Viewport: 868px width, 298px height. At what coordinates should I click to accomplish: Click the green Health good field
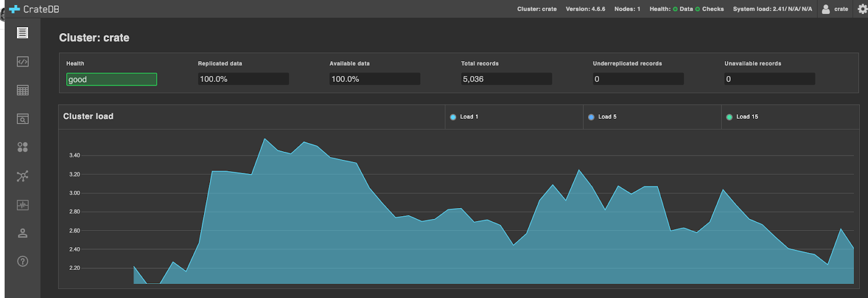(x=111, y=80)
